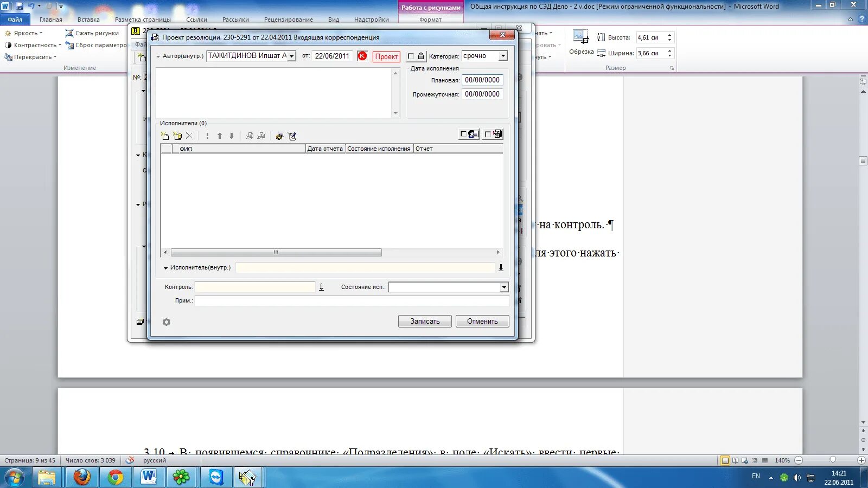This screenshot has width=868, height=488.
Task: Switch to Full Screen Reading view
Action: pyautogui.click(x=735, y=460)
